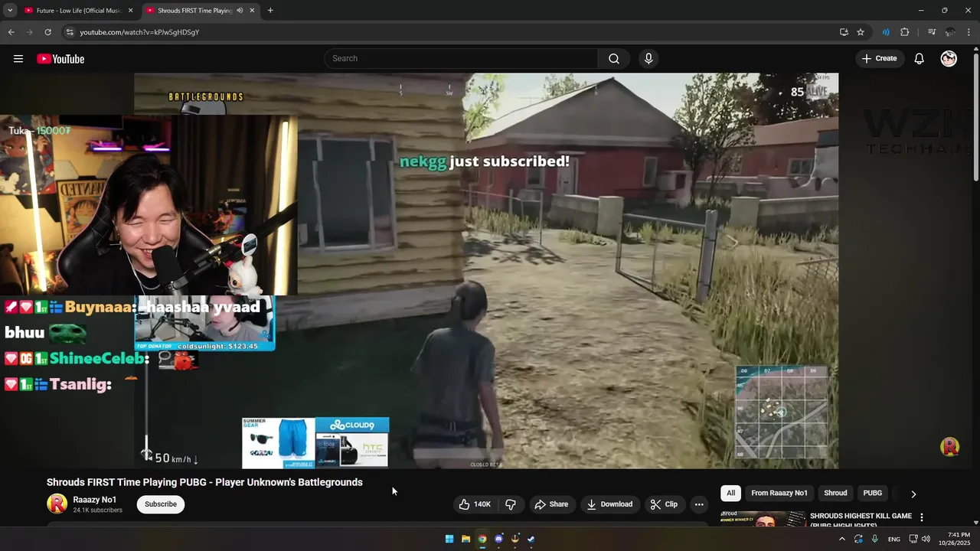Image resolution: width=980 pixels, height=551 pixels.
Task: Click video title Shrouds FIRST Time Playing PUBG
Action: coord(204,482)
